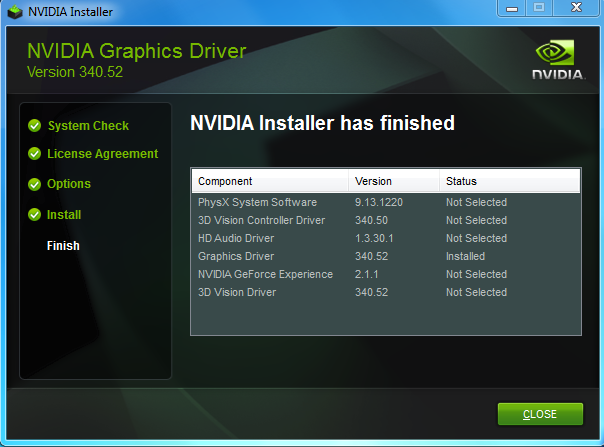
Task: Close the window using title bar X
Action: [576, 7]
